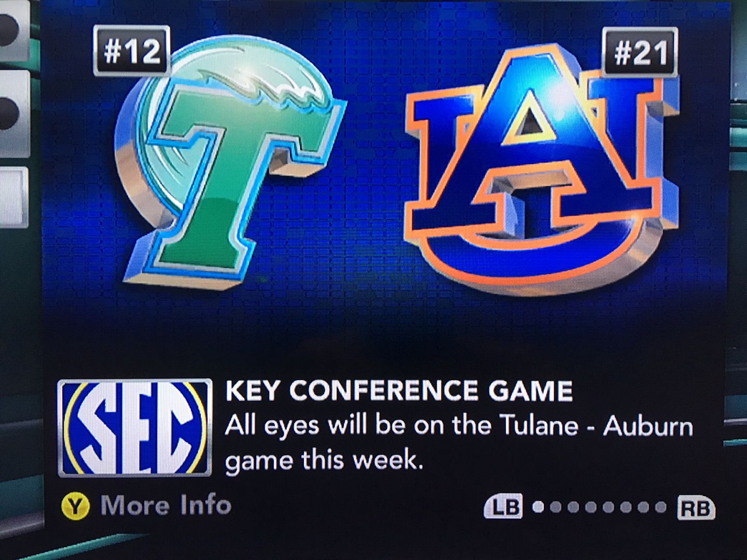Image resolution: width=747 pixels, height=560 pixels.
Task: Click the #21 ranking badge
Action: (x=640, y=53)
